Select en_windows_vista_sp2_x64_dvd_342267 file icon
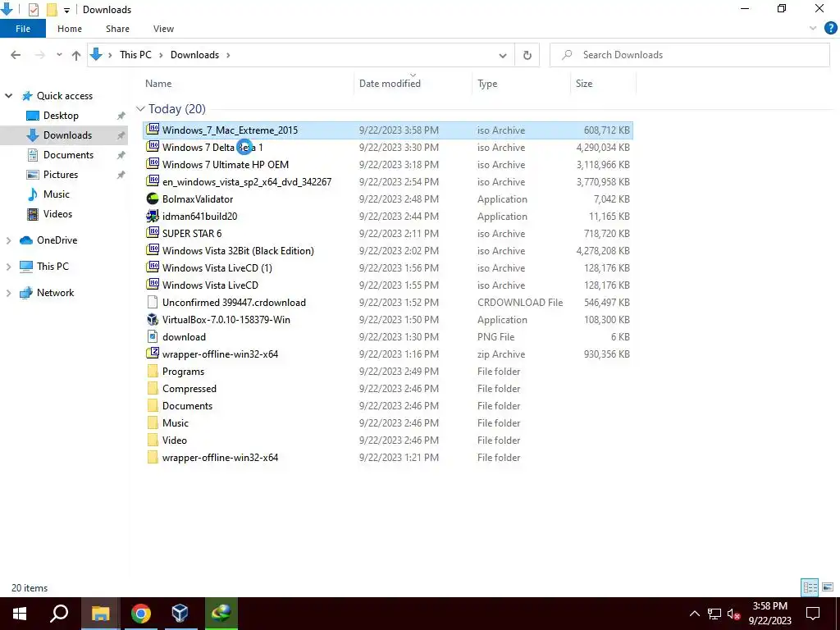Image resolution: width=840 pixels, height=630 pixels. (153, 180)
